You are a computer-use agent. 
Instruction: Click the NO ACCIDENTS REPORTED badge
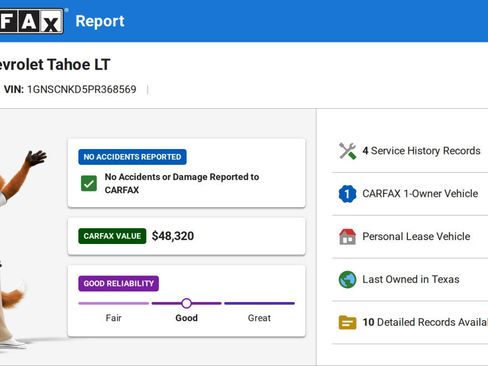pyautogui.click(x=132, y=157)
